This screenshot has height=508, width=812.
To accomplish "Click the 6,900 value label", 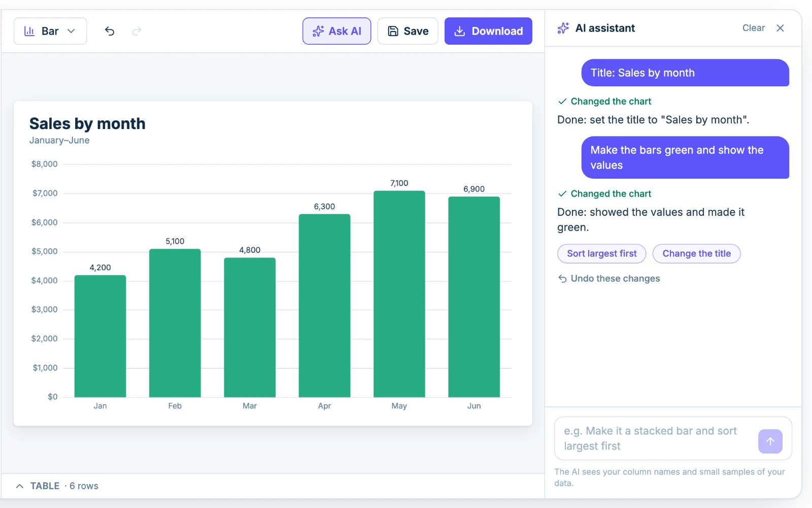I will coord(474,189).
